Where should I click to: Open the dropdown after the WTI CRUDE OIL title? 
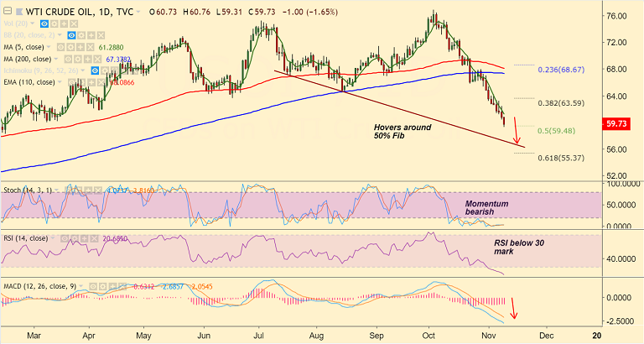click(138, 12)
